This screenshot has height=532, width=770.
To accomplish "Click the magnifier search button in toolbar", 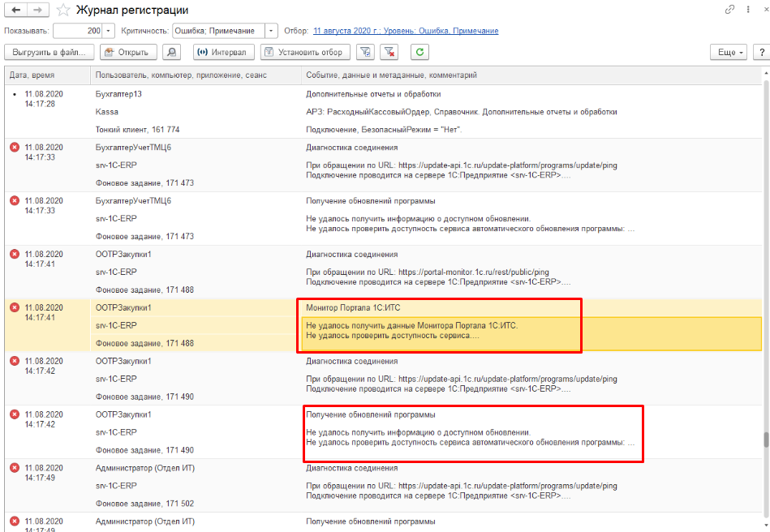I will tap(171, 52).
